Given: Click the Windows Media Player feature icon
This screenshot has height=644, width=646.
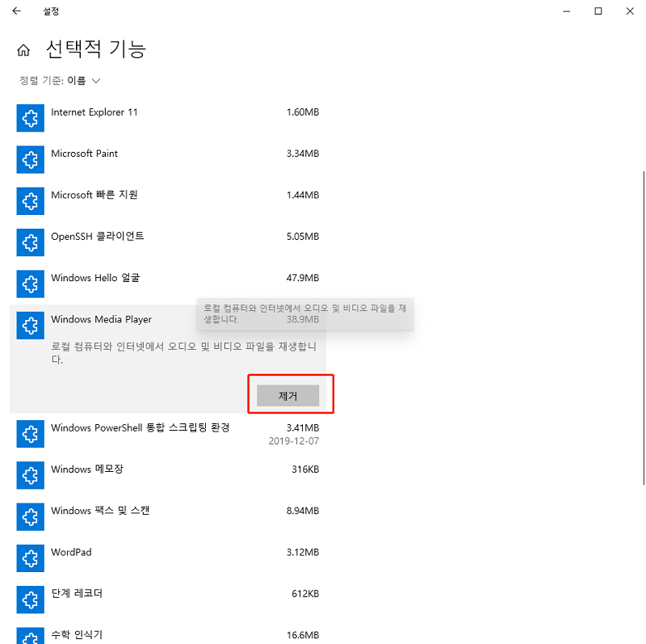Looking at the screenshot, I should click(31, 326).
